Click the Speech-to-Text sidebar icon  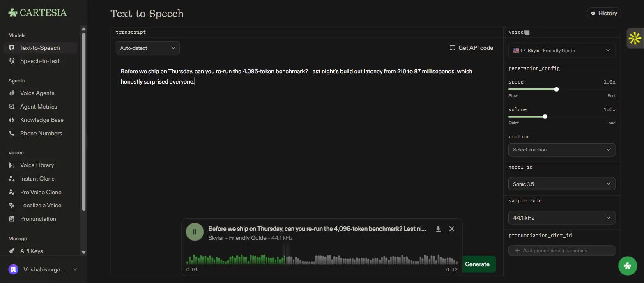click(11, 61)
